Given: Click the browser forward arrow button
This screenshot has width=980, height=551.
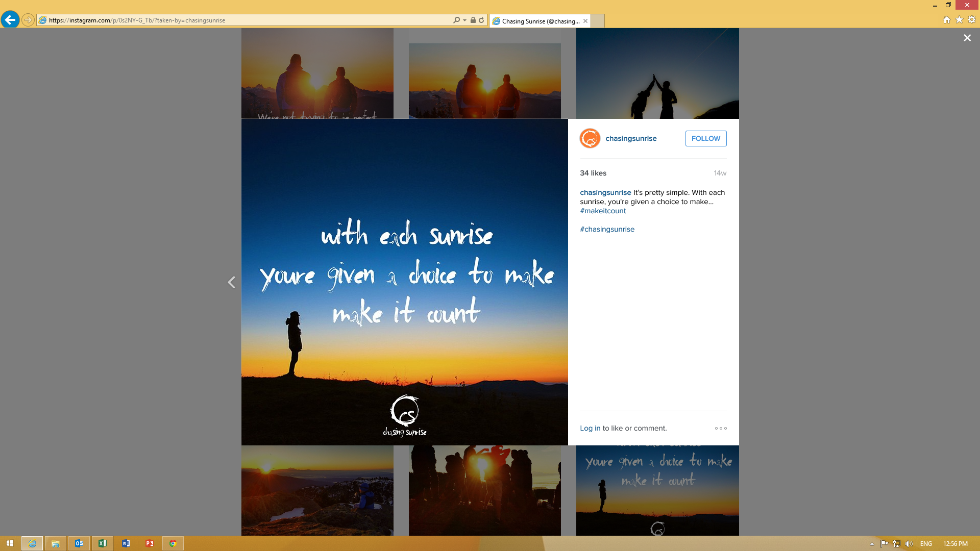Looking at the screenshot, I should [x=28, y=20].
